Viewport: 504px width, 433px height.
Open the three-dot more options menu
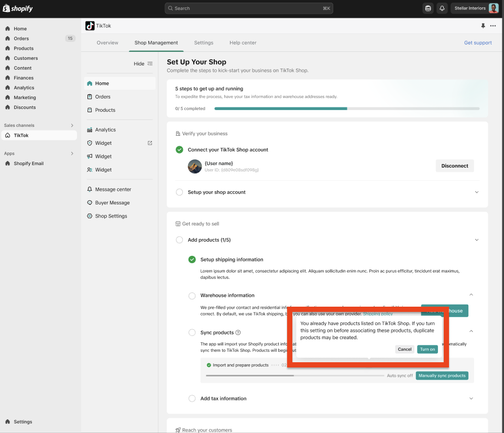(493, 26)
